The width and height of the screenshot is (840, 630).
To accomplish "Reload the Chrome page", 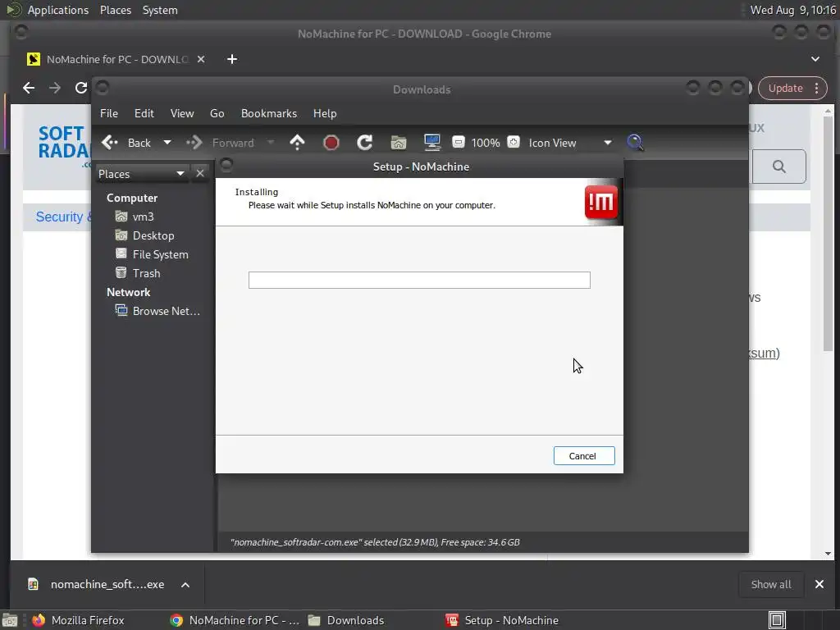I will pos(81,88).
